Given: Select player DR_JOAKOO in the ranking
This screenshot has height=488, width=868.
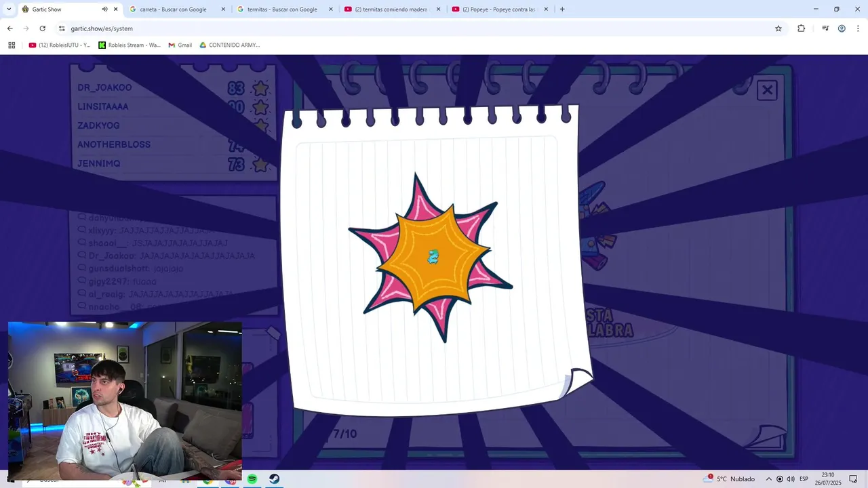Looking at the screenshot, I should 104,87.
